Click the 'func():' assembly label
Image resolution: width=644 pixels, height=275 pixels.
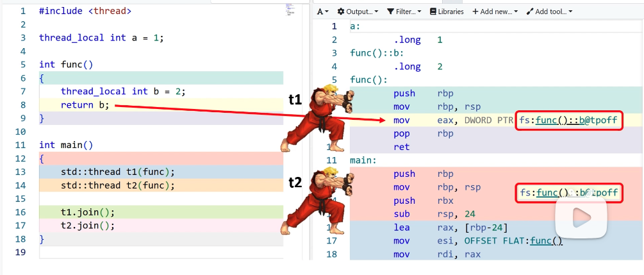pyautogui.click(x=368, y=79)
